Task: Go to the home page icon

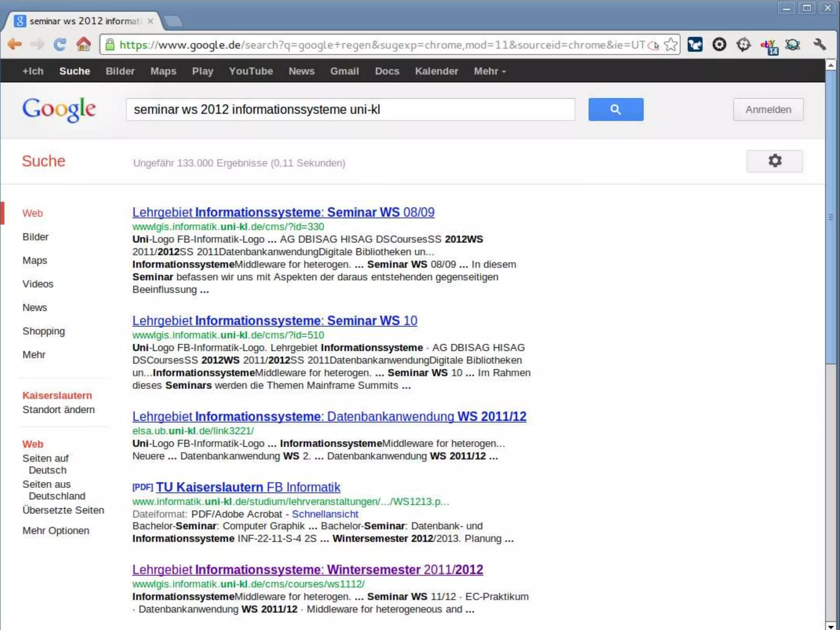Action: (x=84, y=44)
